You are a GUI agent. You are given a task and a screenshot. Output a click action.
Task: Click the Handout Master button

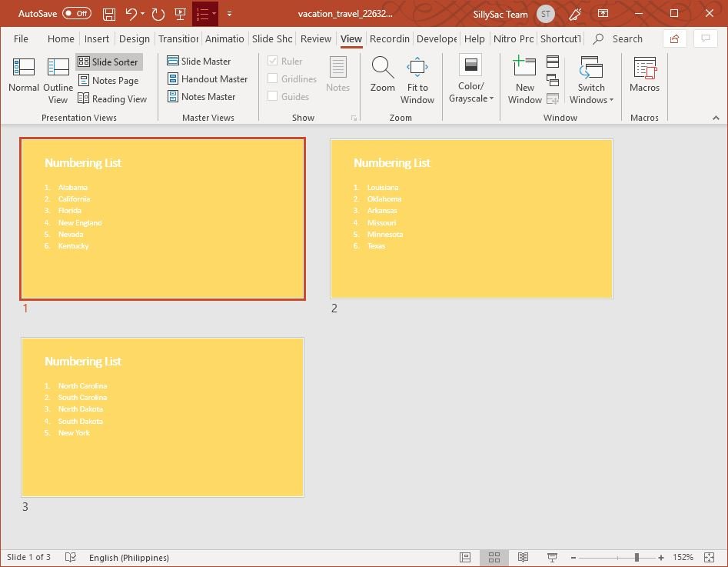point(207,78)
